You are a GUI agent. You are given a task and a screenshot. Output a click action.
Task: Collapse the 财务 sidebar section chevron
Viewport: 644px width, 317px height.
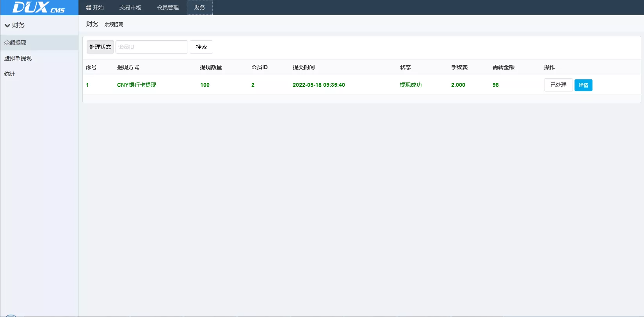[7, 25]
